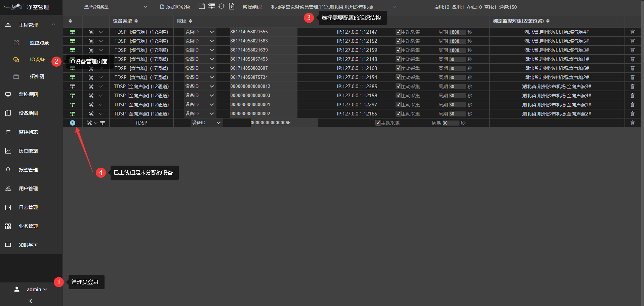This screenshot has width=644, height=306.
Task: Open the 选择设备类型 dropdown
Action: coord(115,7)
